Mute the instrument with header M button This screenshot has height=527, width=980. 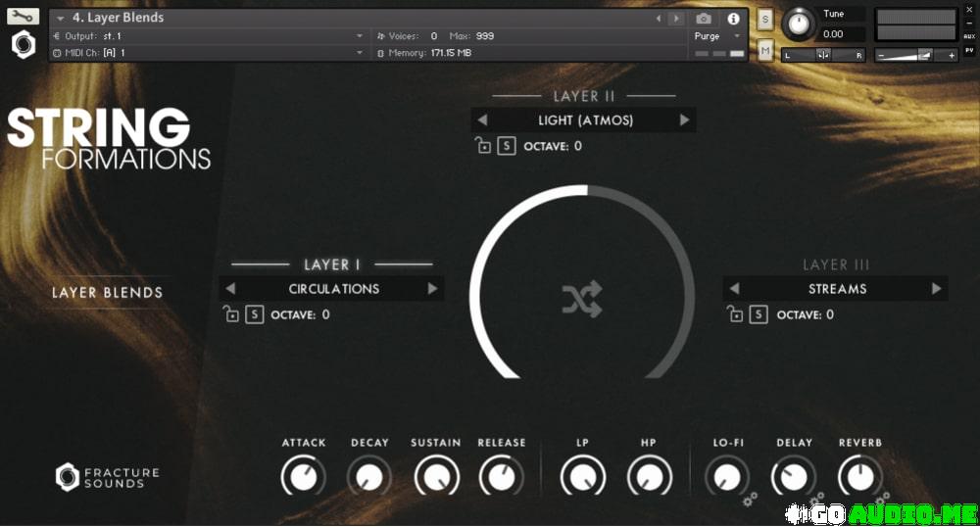pos(765,50)
